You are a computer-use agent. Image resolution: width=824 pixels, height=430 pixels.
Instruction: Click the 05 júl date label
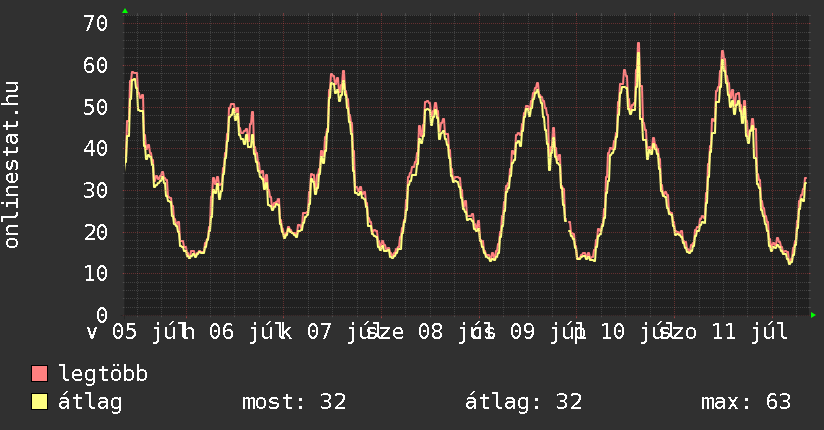[146, 332]
